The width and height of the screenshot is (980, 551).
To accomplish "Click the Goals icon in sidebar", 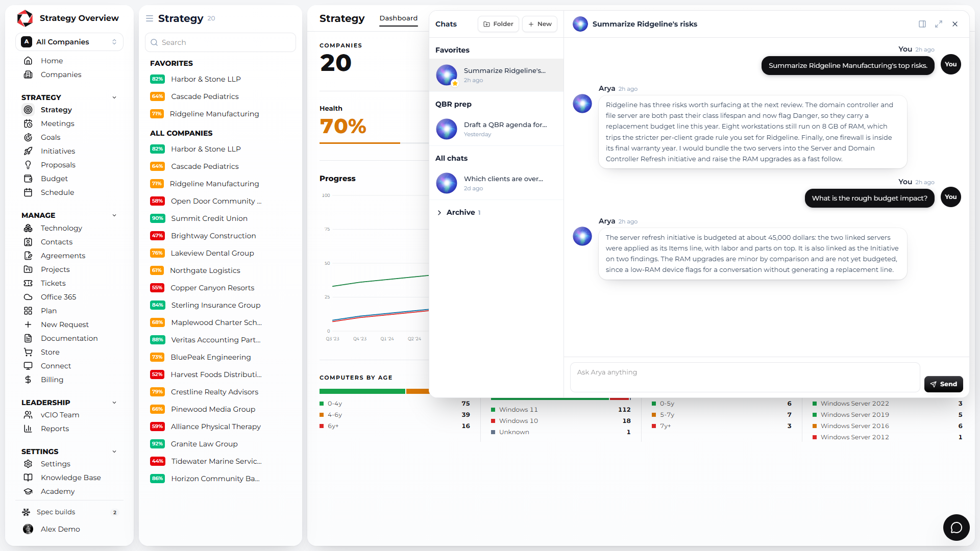I will click(28, 137).
